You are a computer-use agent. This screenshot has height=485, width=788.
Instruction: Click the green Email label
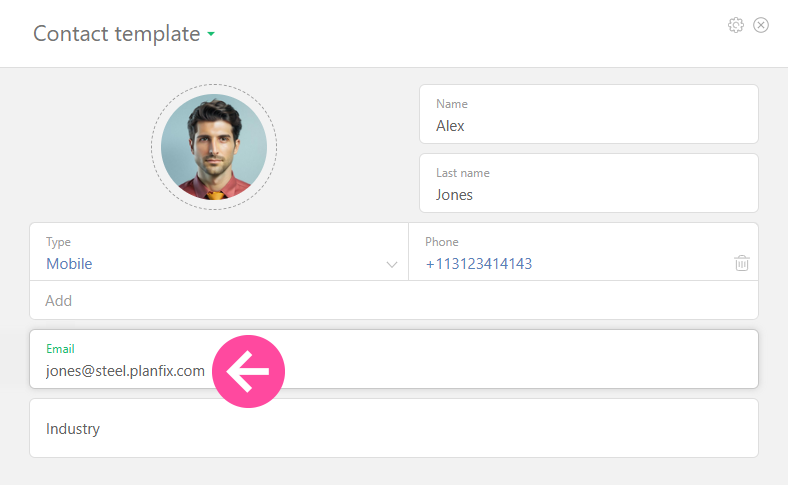pos(60,349)
